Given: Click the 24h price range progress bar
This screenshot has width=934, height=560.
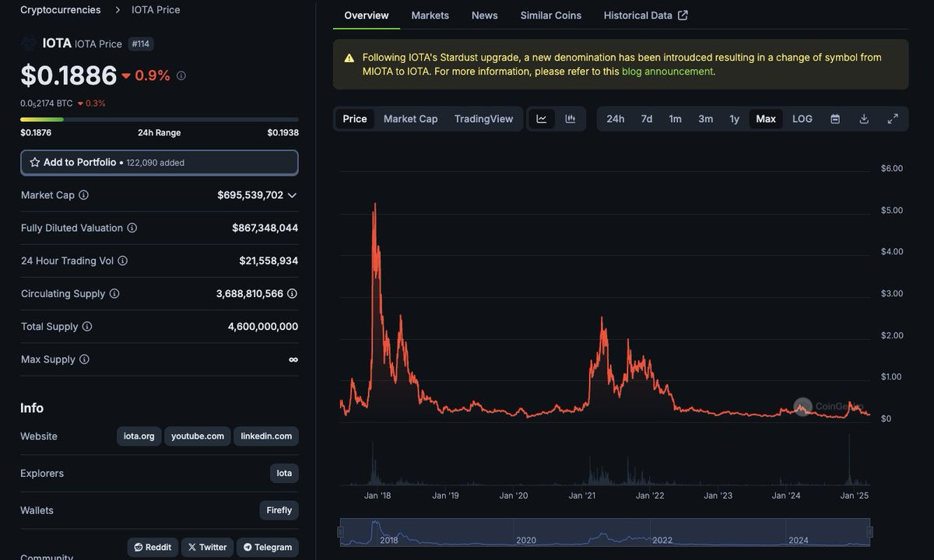Looking at the screenshot, I should tap(160, 120).
